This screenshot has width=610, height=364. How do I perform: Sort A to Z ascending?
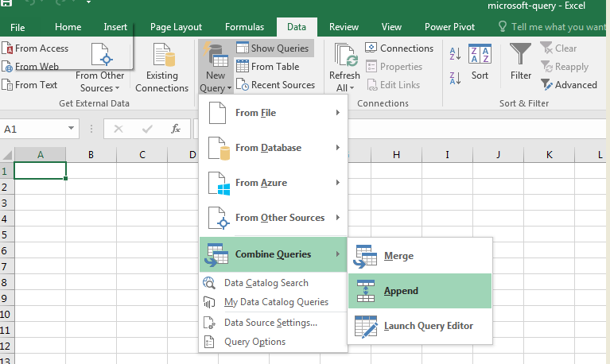click(x=455, y=53)
